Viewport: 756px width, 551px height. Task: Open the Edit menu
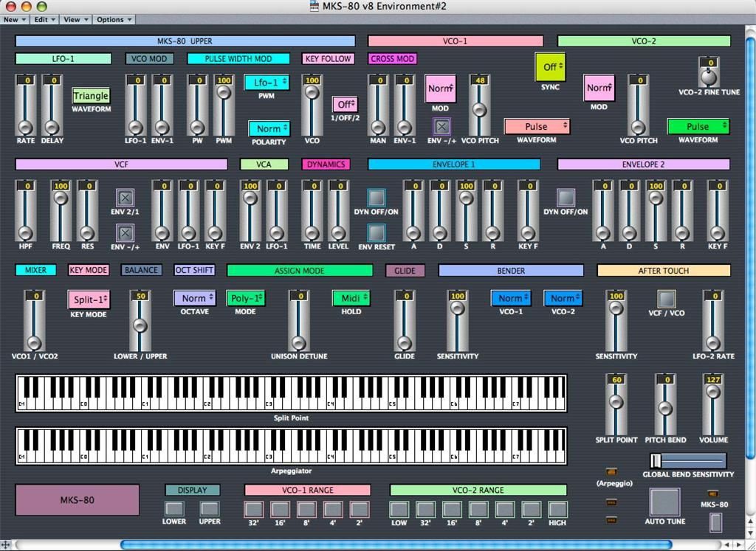point(44,19)
